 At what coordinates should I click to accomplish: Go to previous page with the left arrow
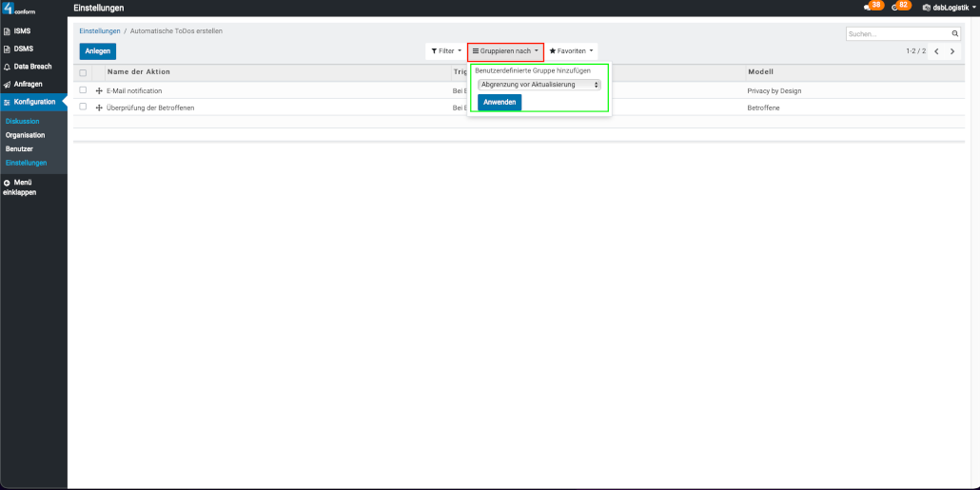[x=936, y=51]
